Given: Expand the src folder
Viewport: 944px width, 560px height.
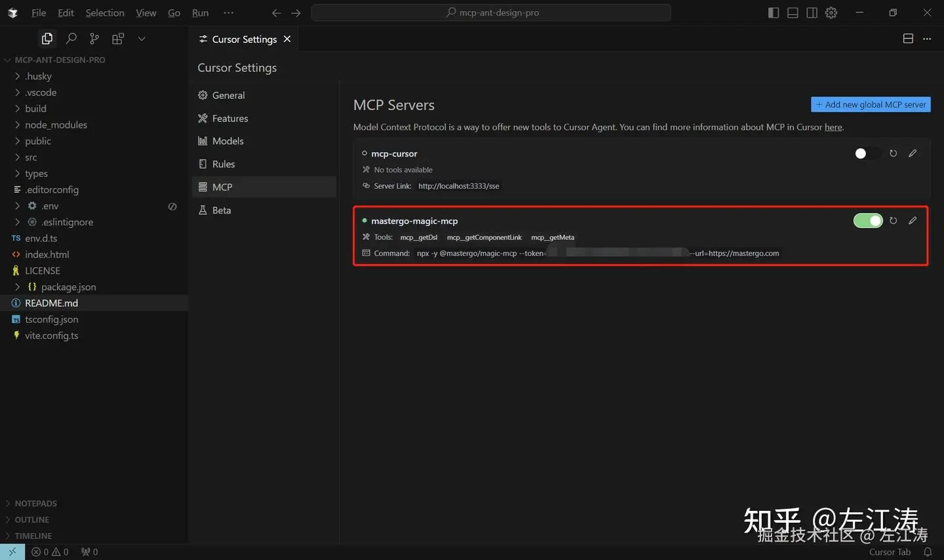Looking at the screenshot, I should click(31, 157).
